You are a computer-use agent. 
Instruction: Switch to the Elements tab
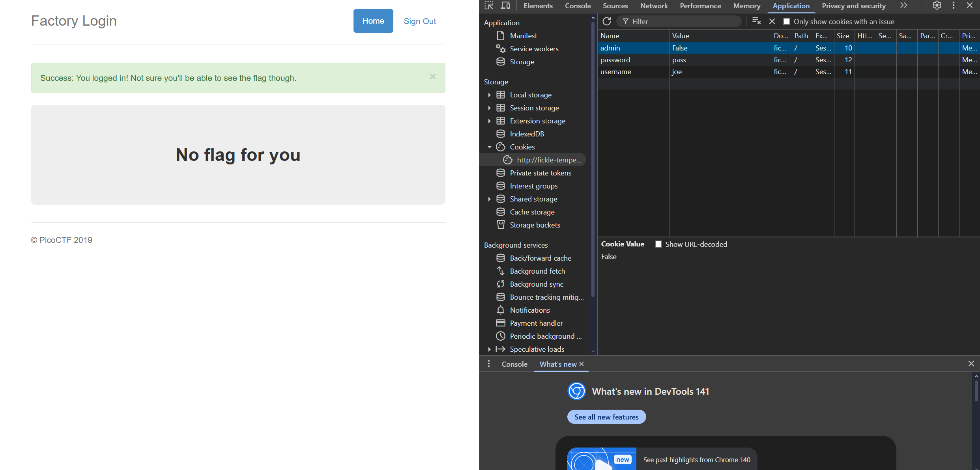point(538,6)
